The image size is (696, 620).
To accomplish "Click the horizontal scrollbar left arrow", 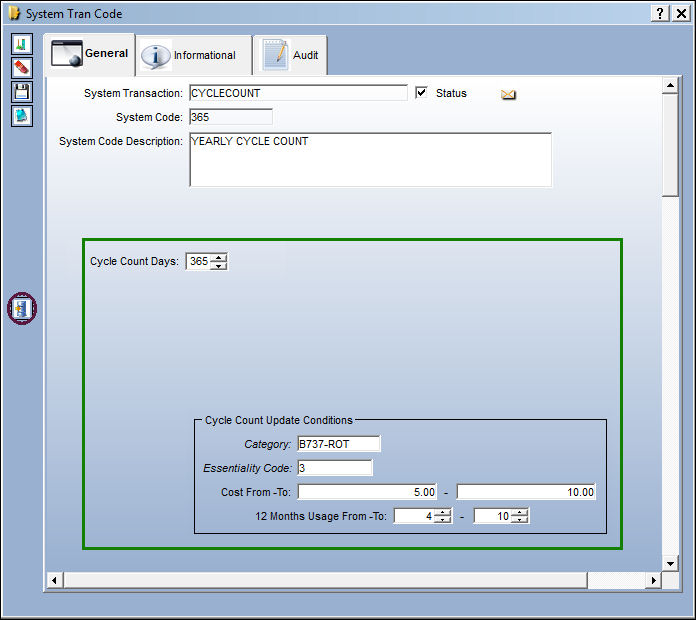I will [55, 581].
